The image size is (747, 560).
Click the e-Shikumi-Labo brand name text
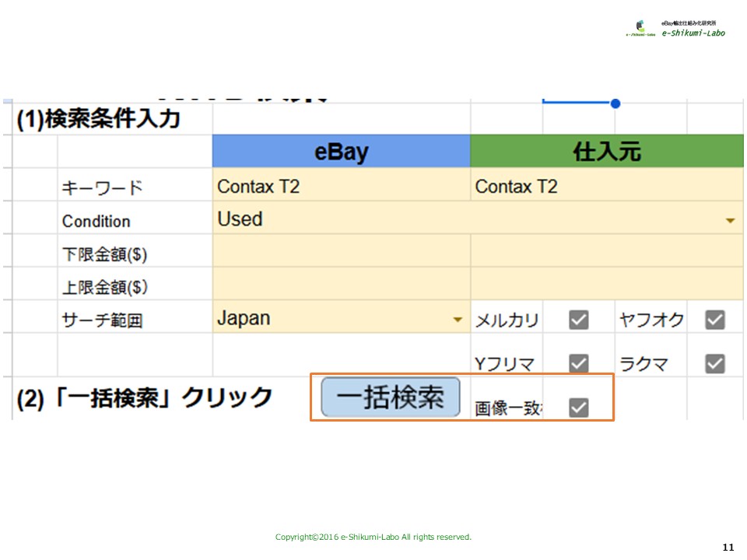click(x=693, y=33)
